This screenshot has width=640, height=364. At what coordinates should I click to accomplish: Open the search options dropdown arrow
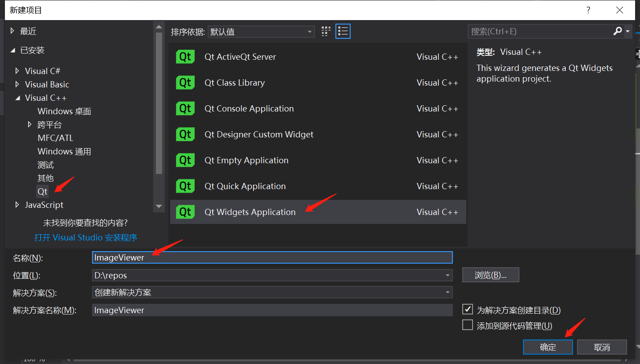point(628,31)
